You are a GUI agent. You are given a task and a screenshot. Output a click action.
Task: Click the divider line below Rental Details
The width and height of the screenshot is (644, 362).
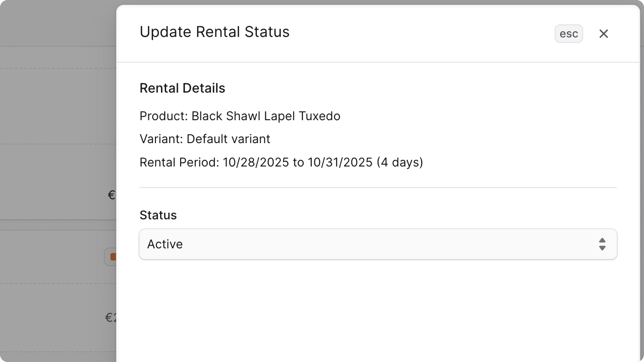[378, 187]
